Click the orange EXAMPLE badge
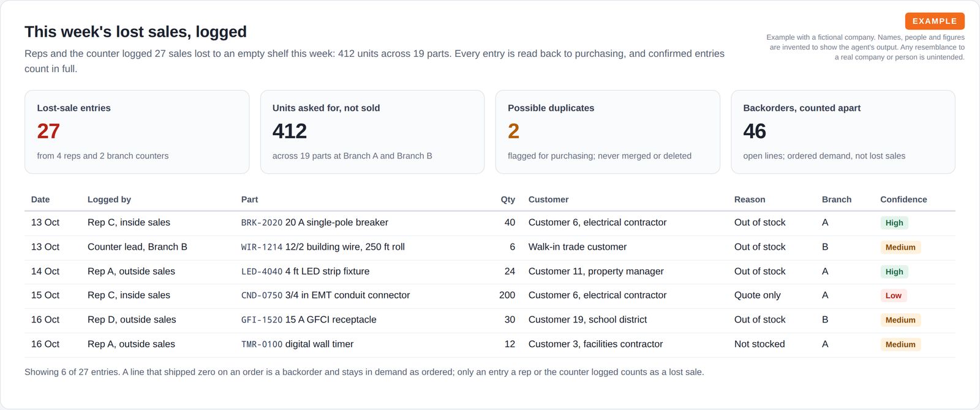The width and height of the screenshot is (980, 410). [935, 21]
